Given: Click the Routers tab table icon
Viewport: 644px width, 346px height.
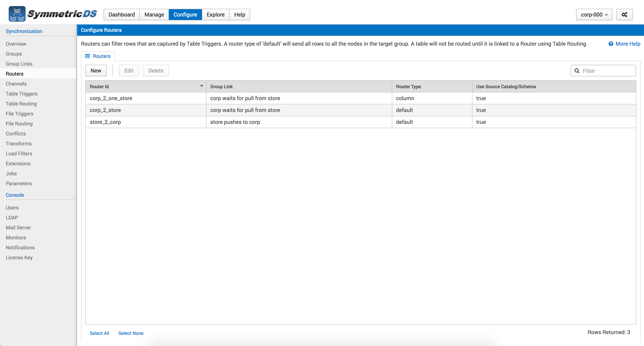Looking at the screenshot, I should [x=88, y=56].
